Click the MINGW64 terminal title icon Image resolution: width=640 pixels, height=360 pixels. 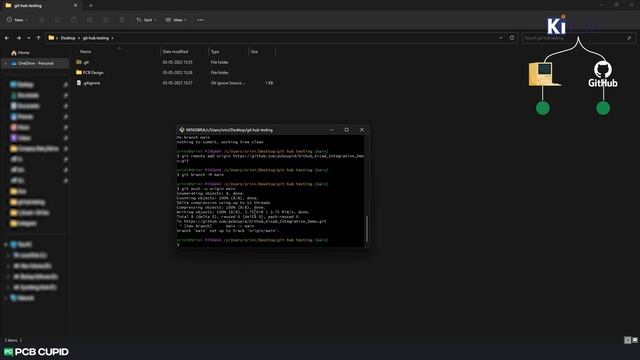click(182, 130)
